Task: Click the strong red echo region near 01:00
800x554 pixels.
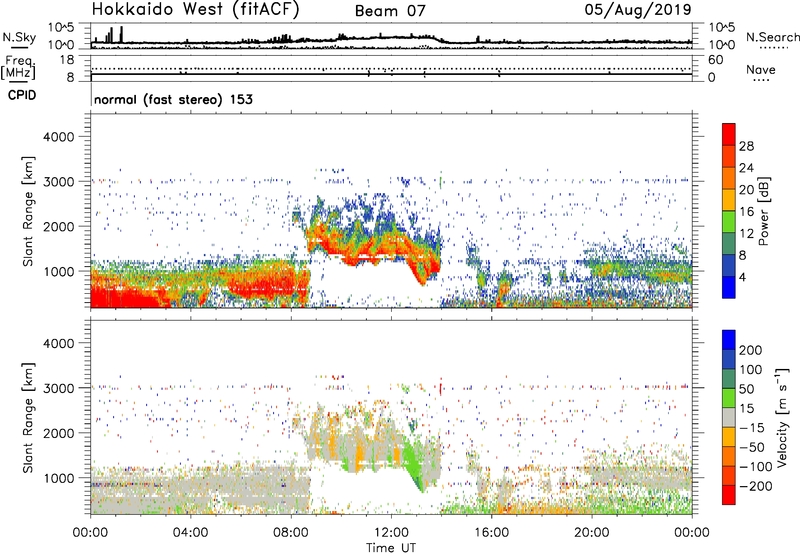Action: (x=122, y=297)
